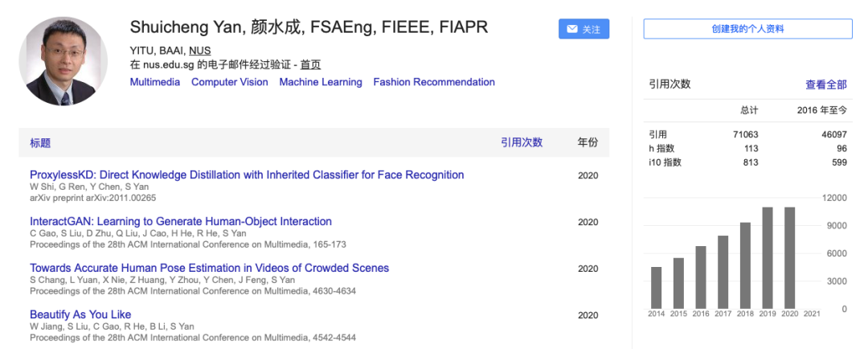Sort publications by 标题 column
The height and width of the screenshot is (349, 868).
tap(40, 142)
